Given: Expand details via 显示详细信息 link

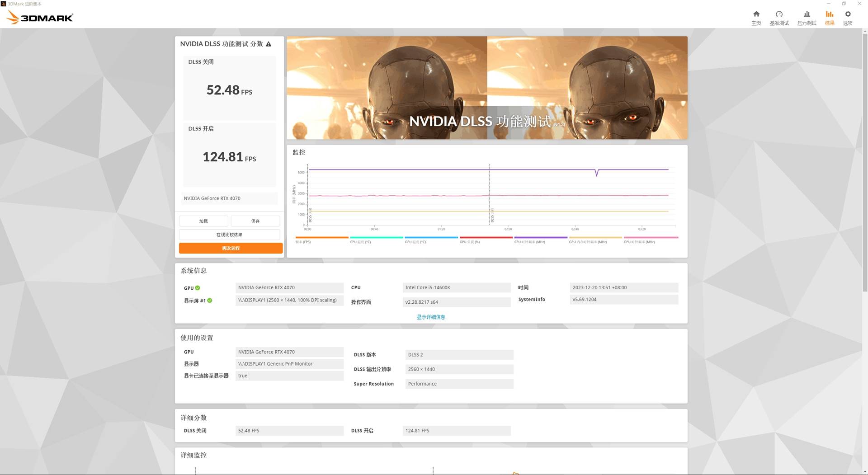Looking at the screenshot, I should click(430, 317).
